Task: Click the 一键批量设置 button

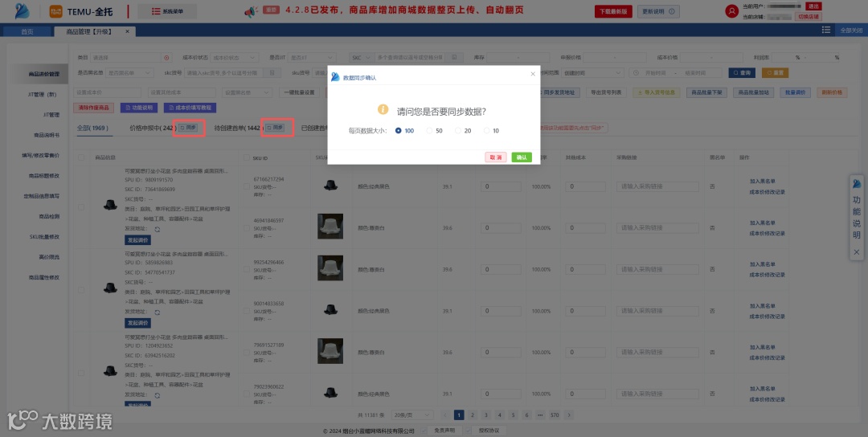Action: click(298, 92)
